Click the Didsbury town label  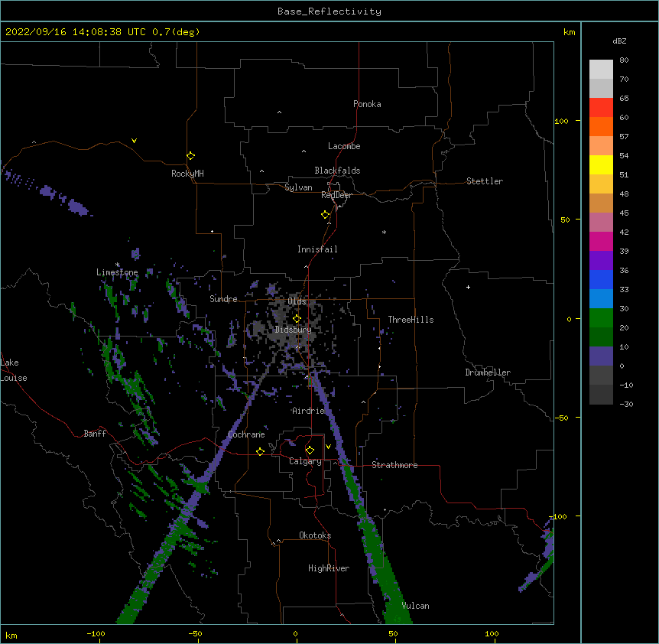(x=294, y=330)
